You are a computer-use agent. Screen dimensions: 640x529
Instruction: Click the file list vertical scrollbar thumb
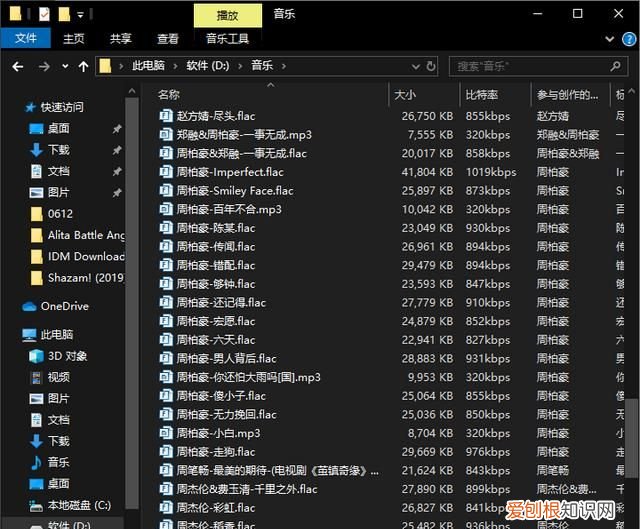pyautogui.click(x=632, y=436)
